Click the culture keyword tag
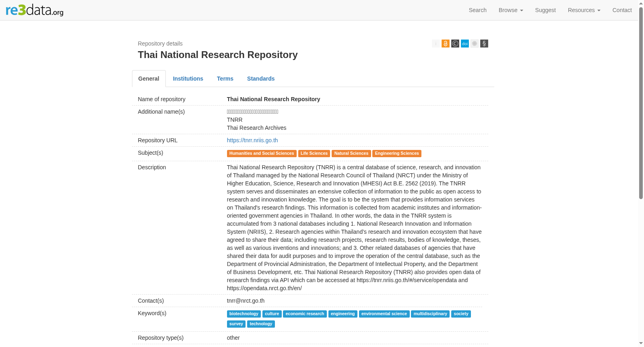 (272, 314)
